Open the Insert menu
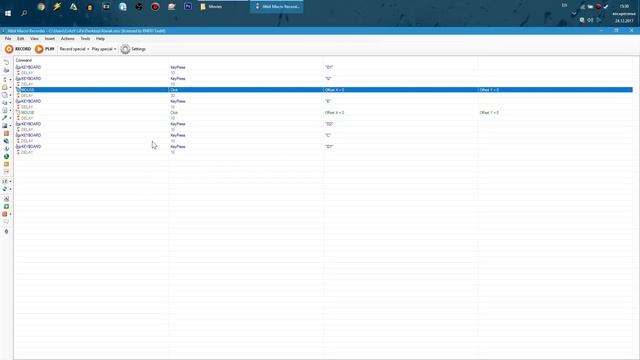This screenshot has width=640, height=360. (50, 39)
